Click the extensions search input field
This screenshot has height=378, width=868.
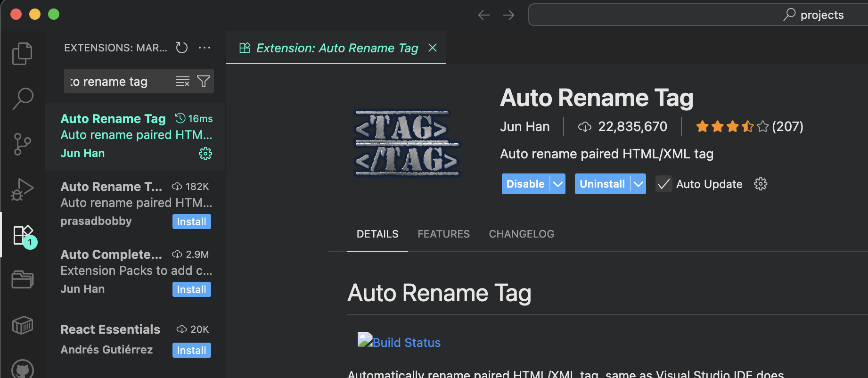[118, 82]
